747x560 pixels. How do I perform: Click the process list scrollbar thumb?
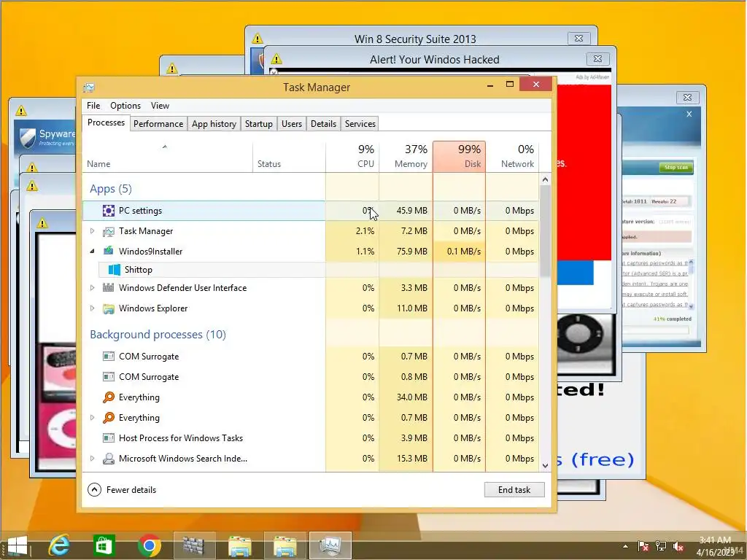(x=545, y=231)
